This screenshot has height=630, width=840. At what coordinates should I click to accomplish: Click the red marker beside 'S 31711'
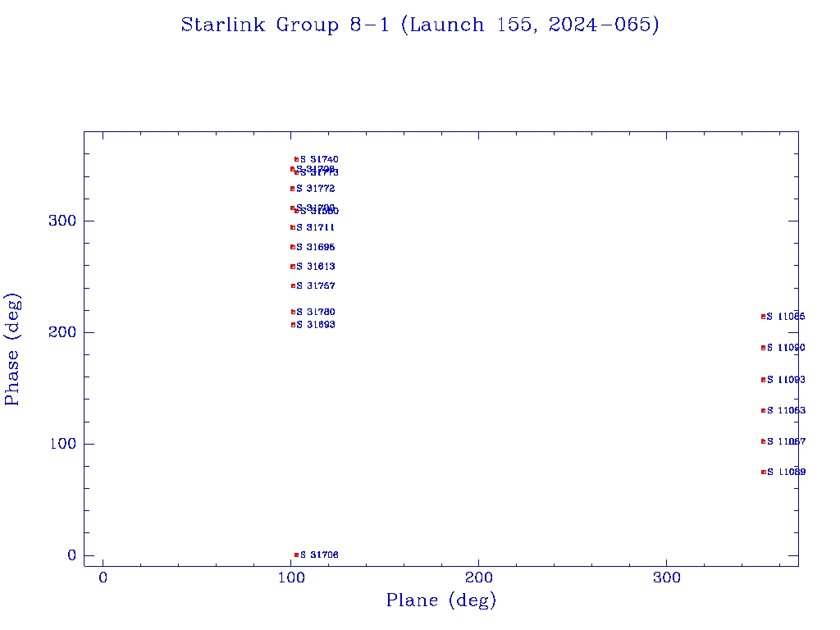click(293, 228)
